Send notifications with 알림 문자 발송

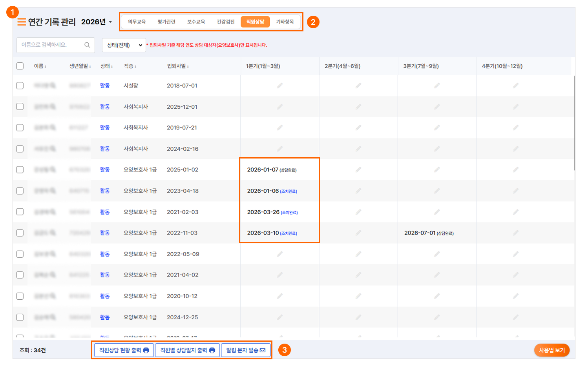[246, 350]
